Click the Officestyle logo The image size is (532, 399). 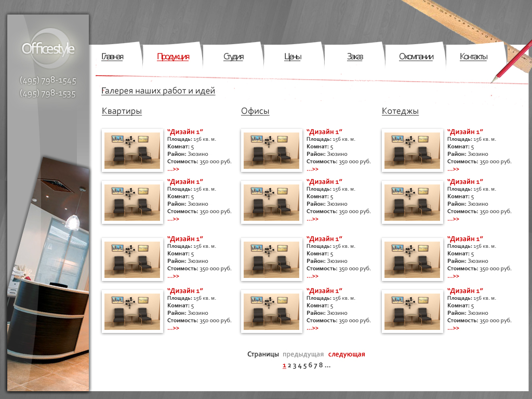tap(48, 48)
